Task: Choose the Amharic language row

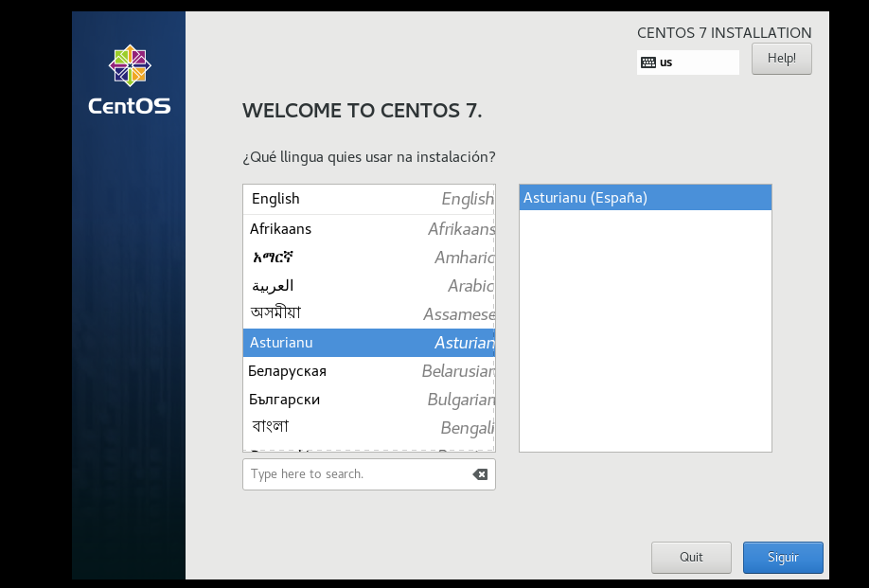Action: 369,258
